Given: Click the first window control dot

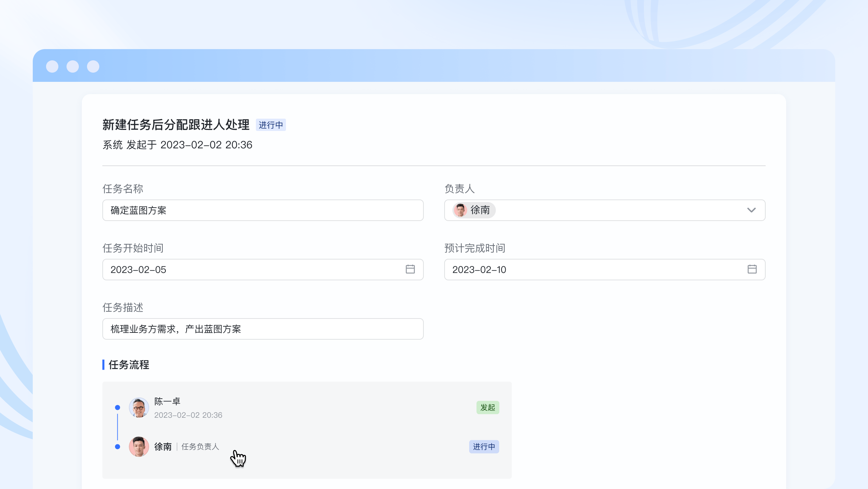Looking at the screenshot, I should pyautogui.click(x=52, y=66).
